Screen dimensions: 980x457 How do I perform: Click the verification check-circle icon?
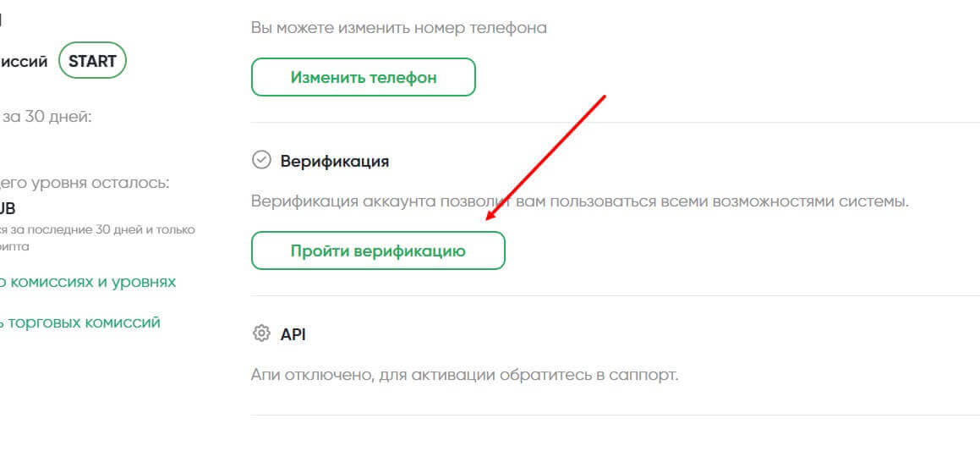click(x=261, y=160)
